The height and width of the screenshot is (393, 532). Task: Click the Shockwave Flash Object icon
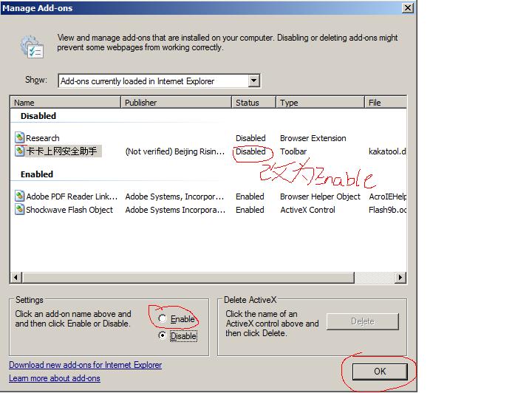[19, 209]
